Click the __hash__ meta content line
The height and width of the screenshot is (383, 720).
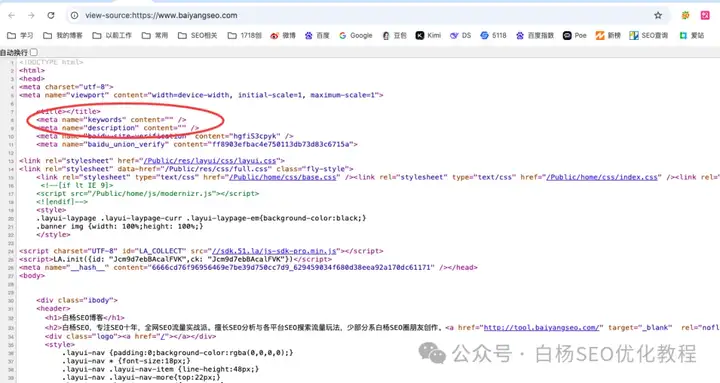coord(248,267)
